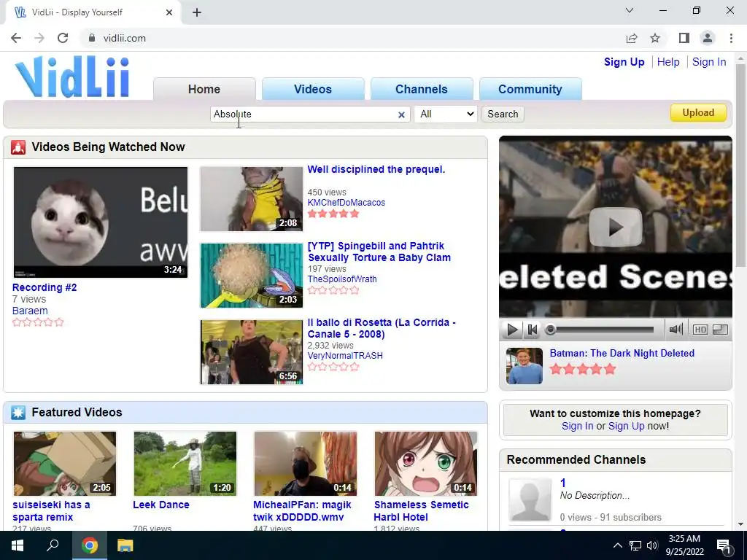Toggle HD quality in the player
The height and width of the screenshot is (560, 747).
point(700,330)
